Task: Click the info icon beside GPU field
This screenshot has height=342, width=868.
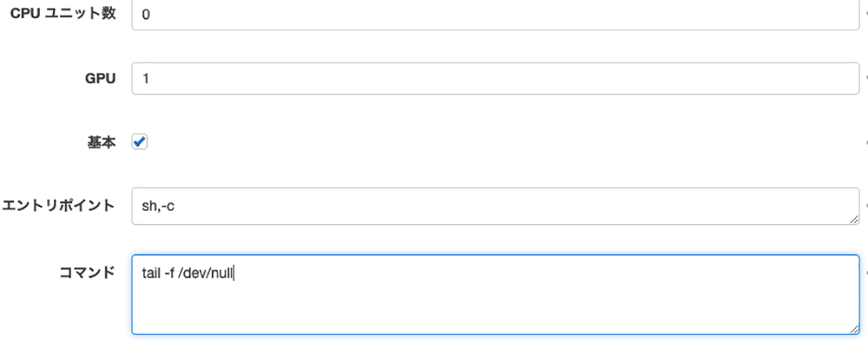Action: pyautogui.click(x=866, y=78)
